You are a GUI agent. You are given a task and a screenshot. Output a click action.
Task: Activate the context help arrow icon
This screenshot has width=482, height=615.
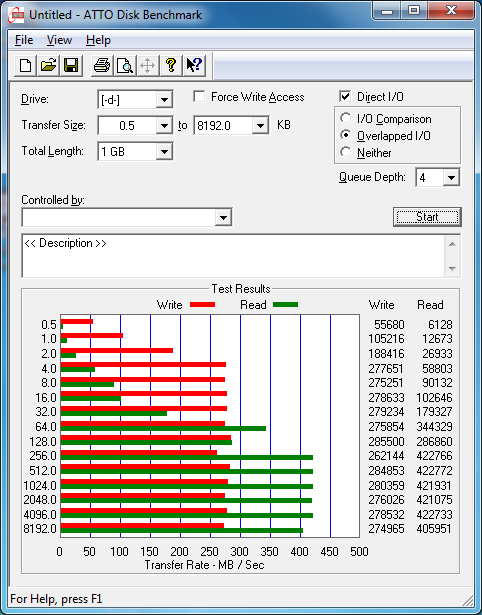tap(194, 65)
